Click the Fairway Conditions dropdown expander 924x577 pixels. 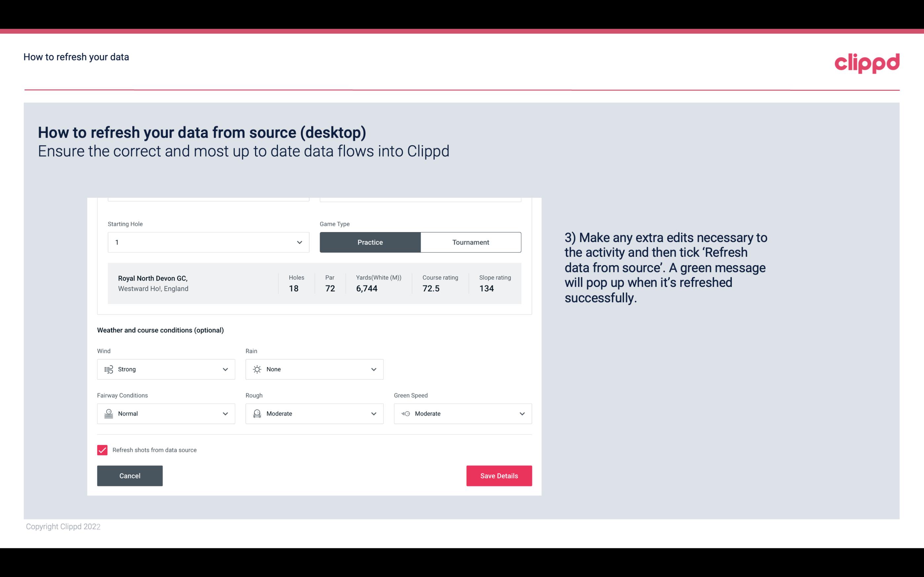click(x=225, y=414)
